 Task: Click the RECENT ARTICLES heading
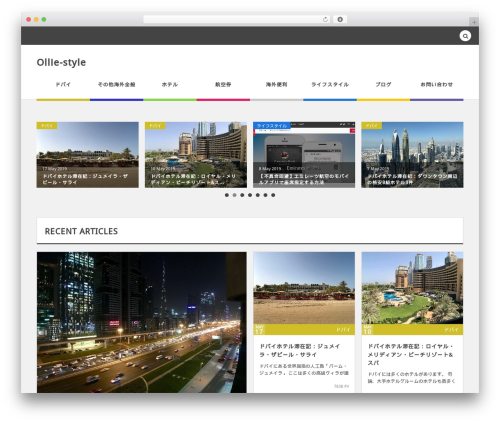tap(81, 231)
